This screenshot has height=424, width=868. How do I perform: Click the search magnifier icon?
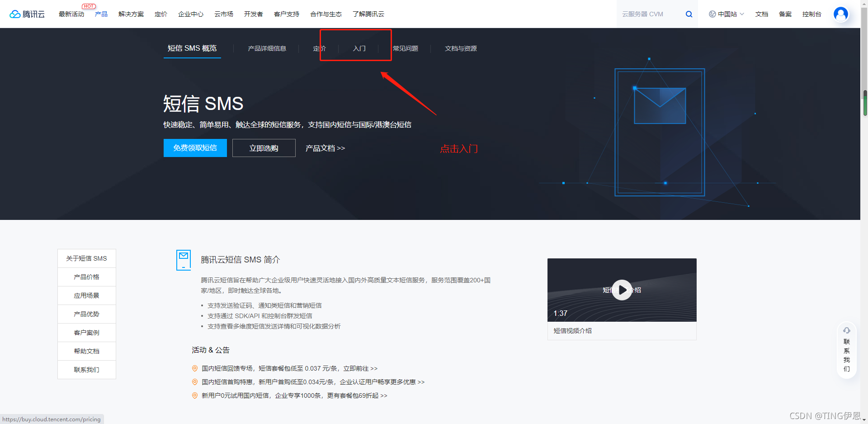(689, 14)
